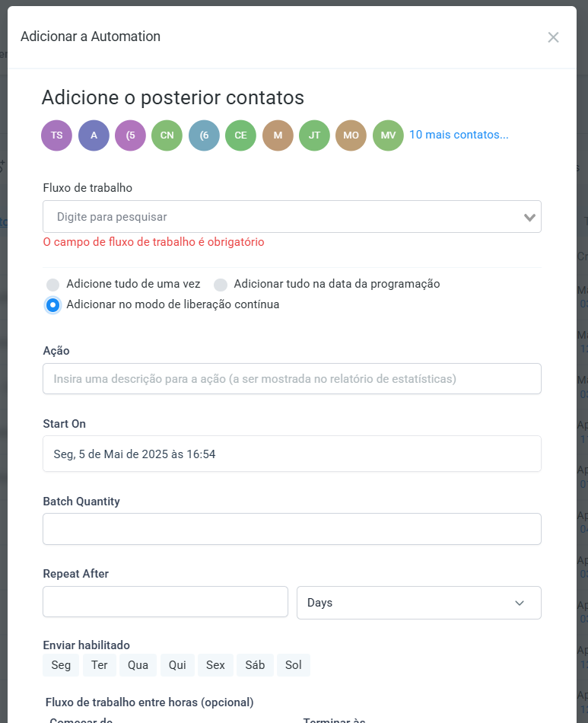Screen dimensions: 588x723
Task: Click the CE contact avatar
Action: pos(240,135)
